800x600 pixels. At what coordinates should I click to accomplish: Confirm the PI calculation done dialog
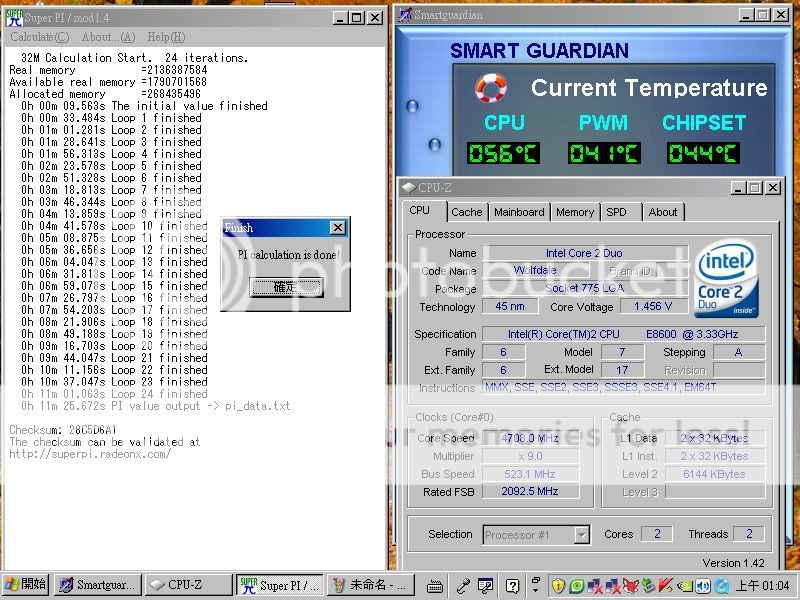pos(285,287)
